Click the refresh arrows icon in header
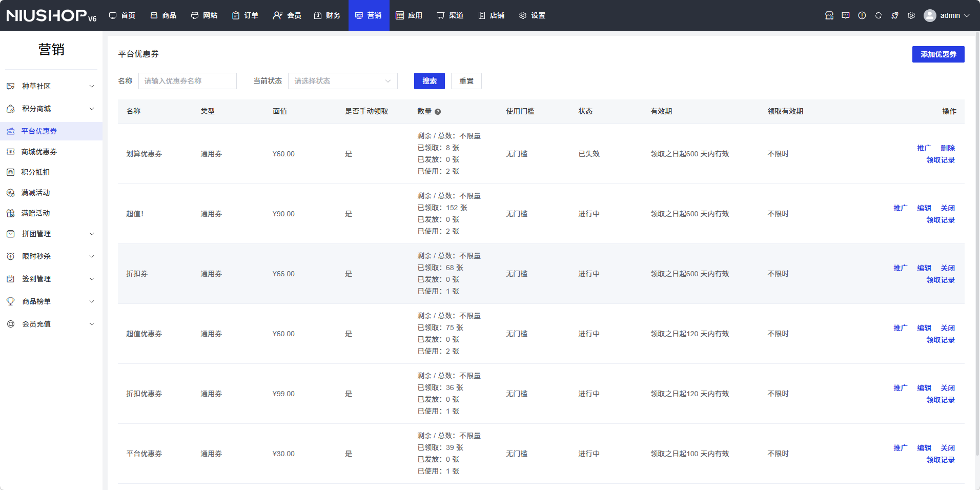 (879, 15)
